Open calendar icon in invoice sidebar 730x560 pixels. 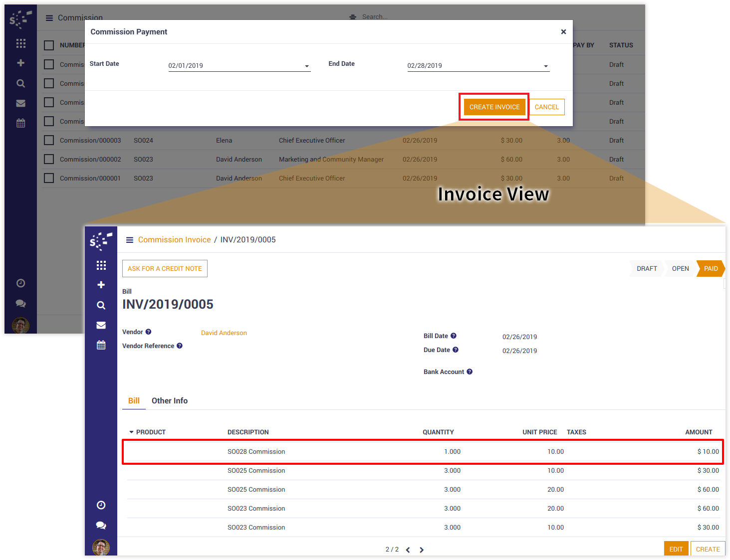click(101, 345)
